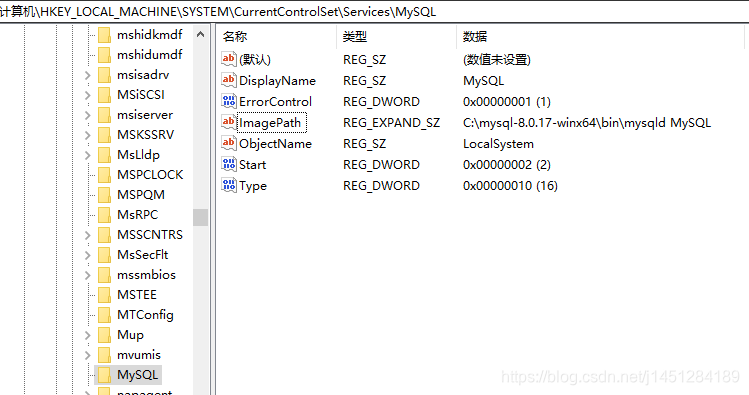Screen dimensions: 749x395
Task: Select the Start value name
Action: pyautogui.click(x=252, y=165)
